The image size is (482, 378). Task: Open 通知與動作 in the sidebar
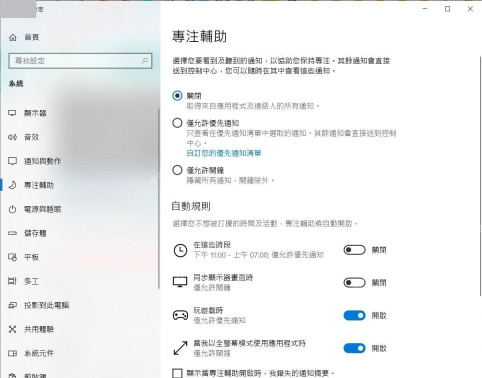[x=80, y=161]
